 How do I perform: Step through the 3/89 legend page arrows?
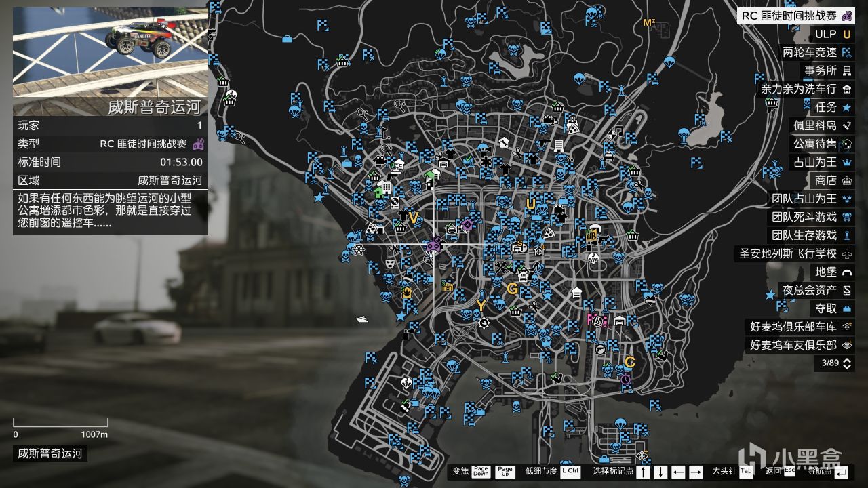[x=847, y=363]
